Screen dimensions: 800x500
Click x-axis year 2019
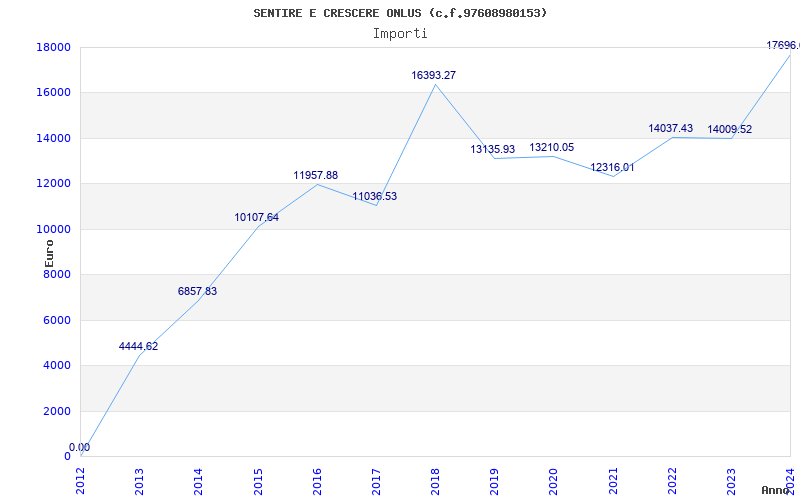[x=494, y=481]
